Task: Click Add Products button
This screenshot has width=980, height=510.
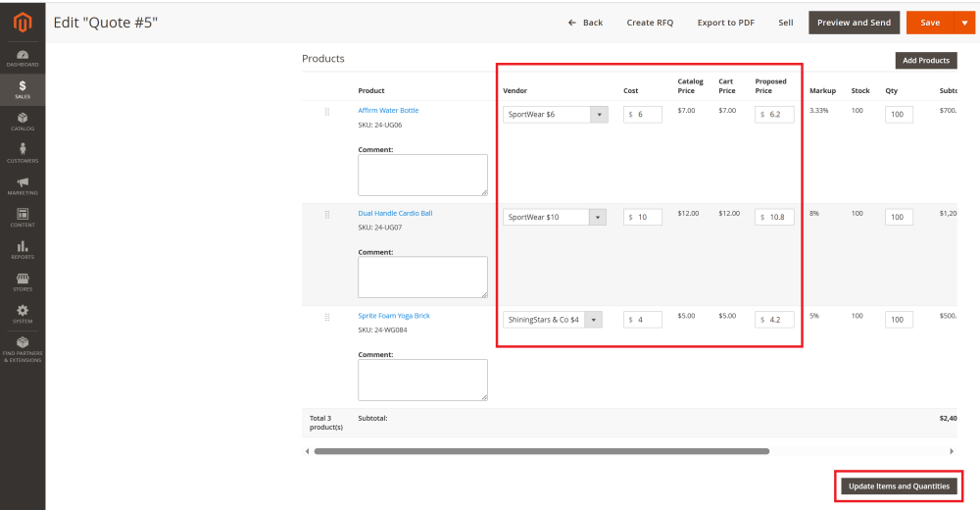Action: click(x=926, y=60)
